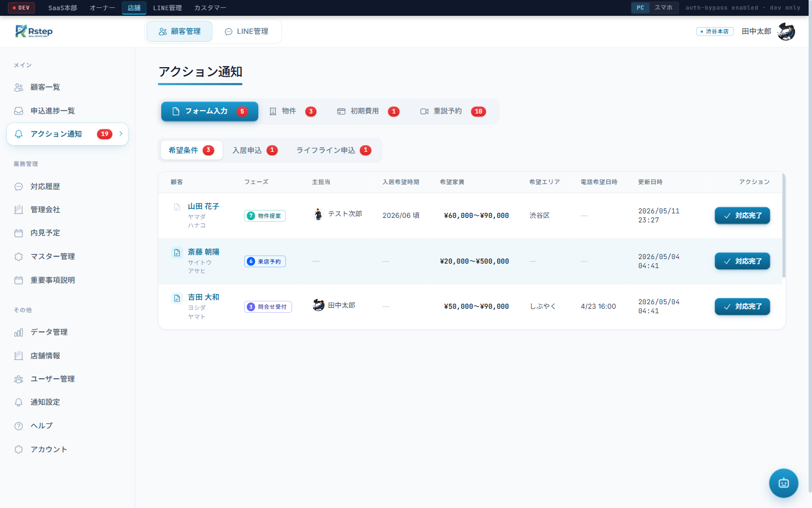
Task: Click document icon beside 斎藤 朝陽
Action: (177, 252)
